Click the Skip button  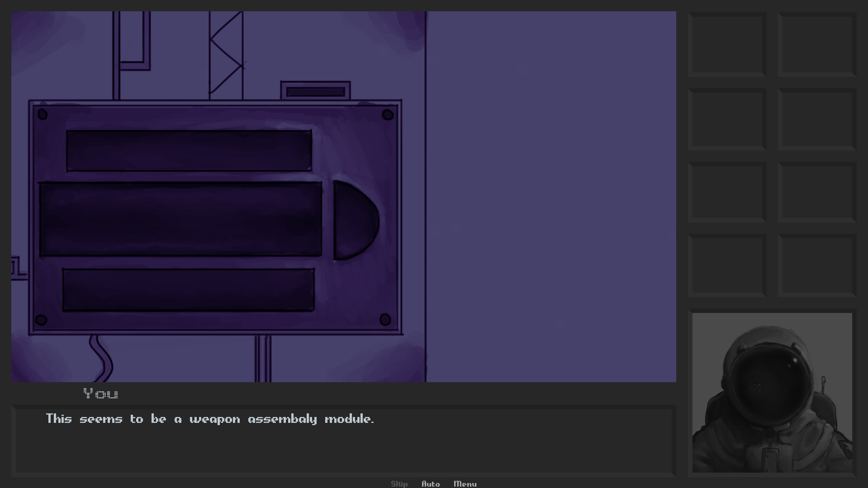[x=399, y=483]
